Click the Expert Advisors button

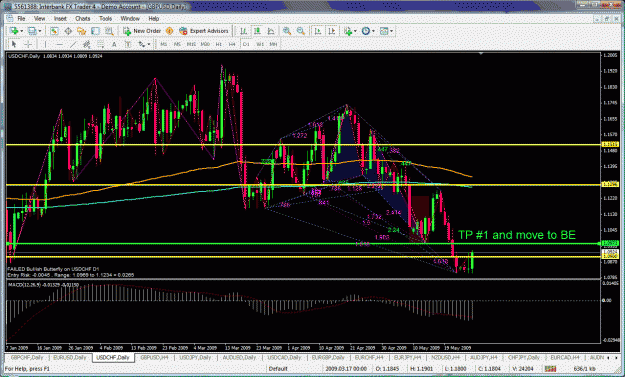[x=204, y=31]
